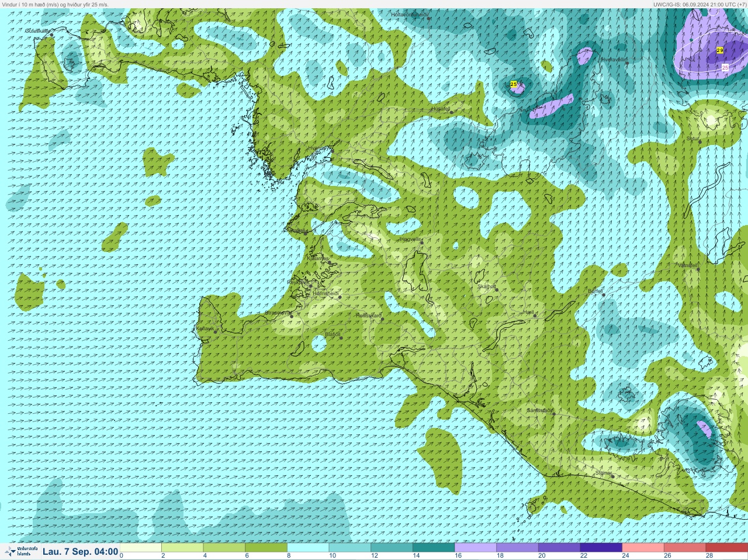Click the Vatnsfell station marker
748x560 pixels.
(x=698, y=269)
